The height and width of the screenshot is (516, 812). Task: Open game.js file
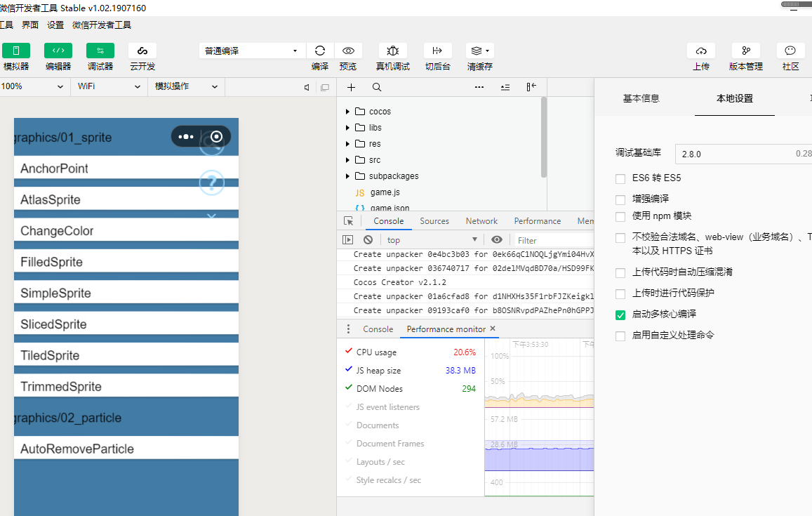click(385, 192)
